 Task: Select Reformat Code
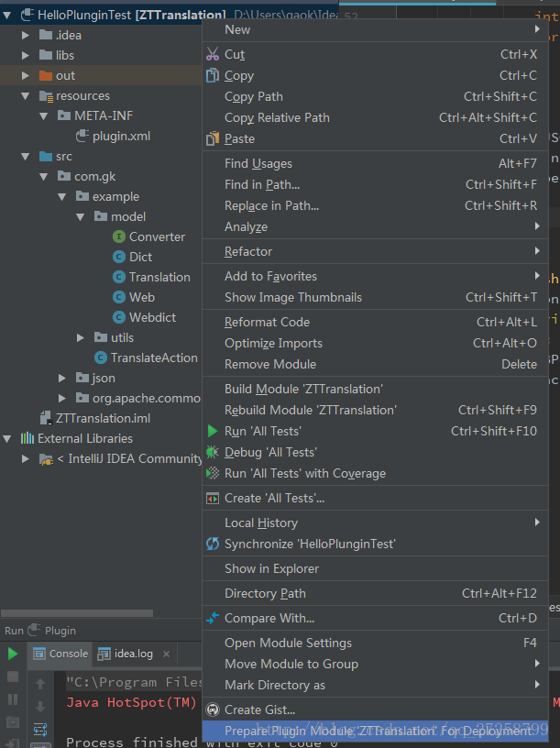tap(376, 322)
